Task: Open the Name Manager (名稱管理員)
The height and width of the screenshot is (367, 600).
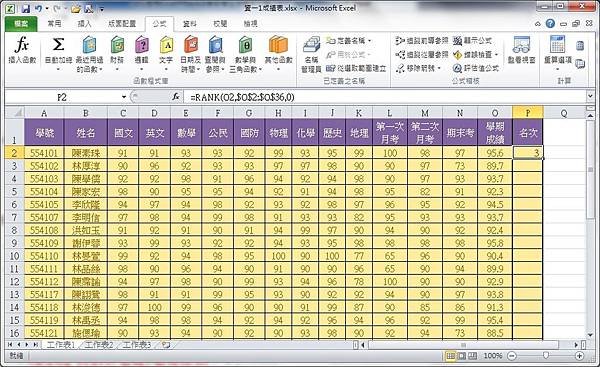Action: pyautogui.click(x=311, y=55)
